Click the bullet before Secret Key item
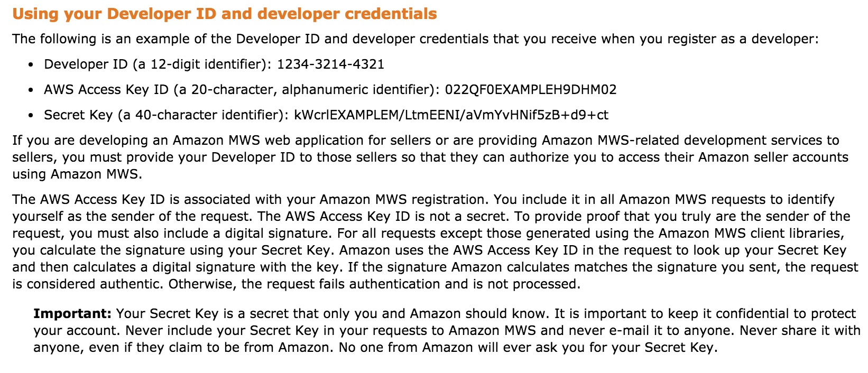 (32, 116)
